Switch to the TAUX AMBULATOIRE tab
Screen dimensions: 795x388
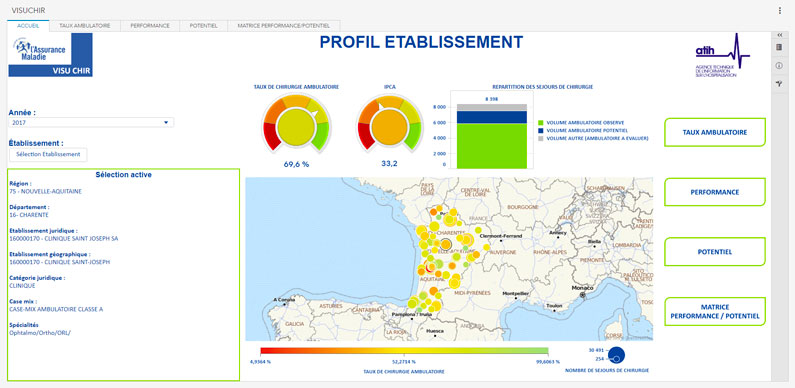(85, 25)
